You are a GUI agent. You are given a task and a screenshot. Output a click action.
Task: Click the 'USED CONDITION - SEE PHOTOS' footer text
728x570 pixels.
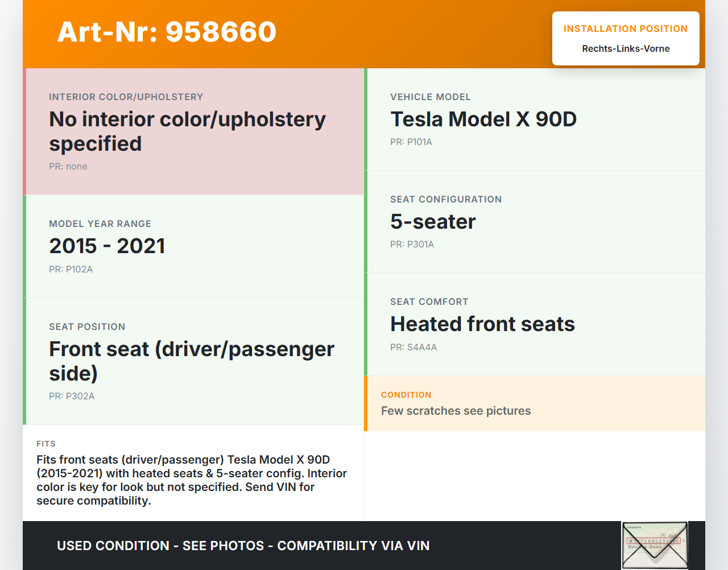coord(243,546)
